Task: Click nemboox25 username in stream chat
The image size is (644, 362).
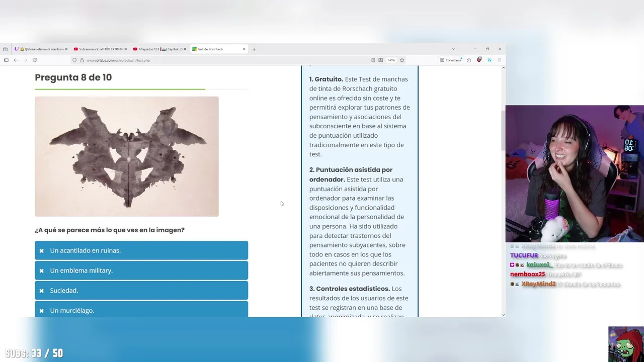Action: [x=528, y=275]
